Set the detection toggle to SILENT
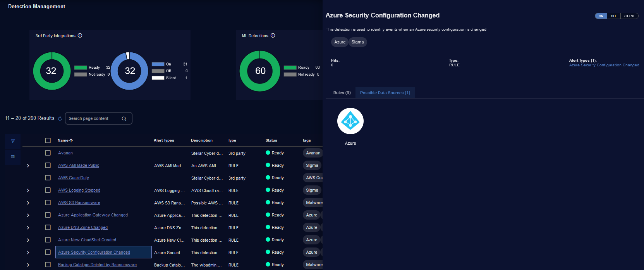This screenshot has height=270, width=644. 629,16
